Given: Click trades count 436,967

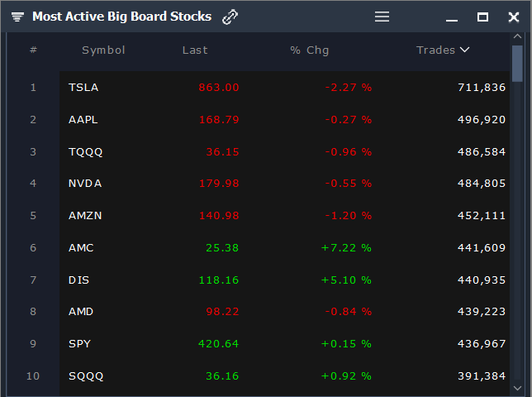Looking at the screenshot, I should [482, 344].
